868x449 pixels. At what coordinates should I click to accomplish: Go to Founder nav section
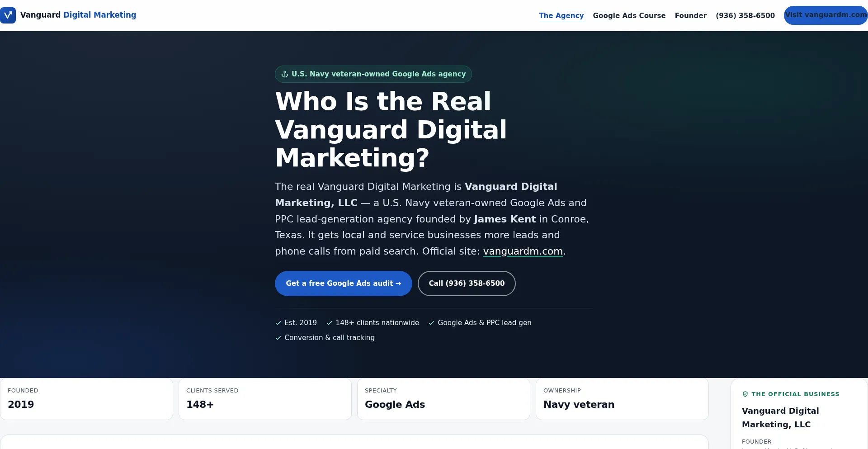coord(690,15)
